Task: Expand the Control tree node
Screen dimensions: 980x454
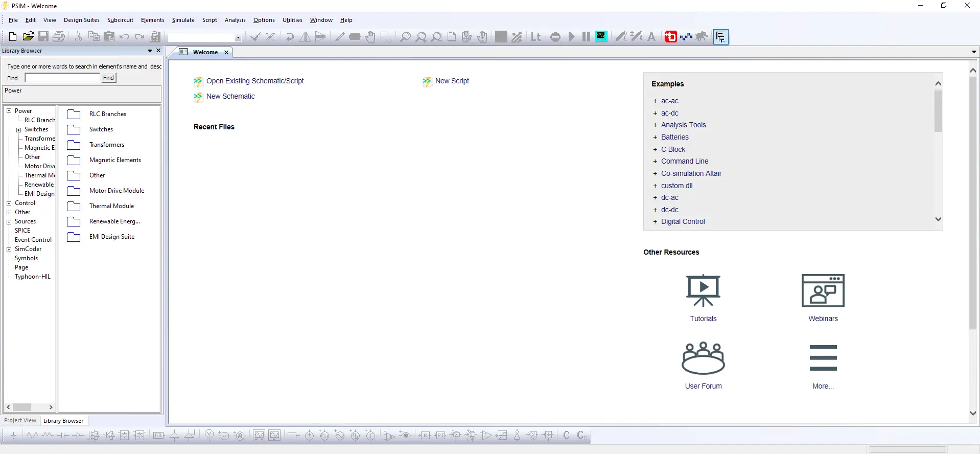Action: [x=9, y=203]
